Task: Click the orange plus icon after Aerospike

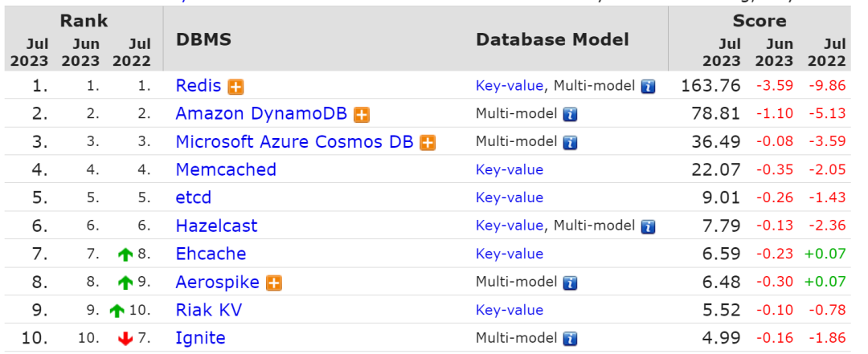Action: coord(274,283)
